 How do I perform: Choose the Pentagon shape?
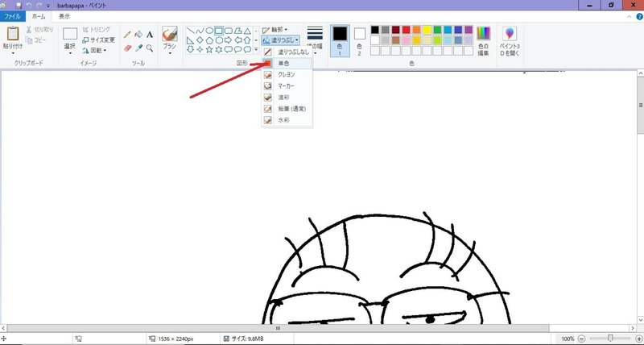point(209,40)
